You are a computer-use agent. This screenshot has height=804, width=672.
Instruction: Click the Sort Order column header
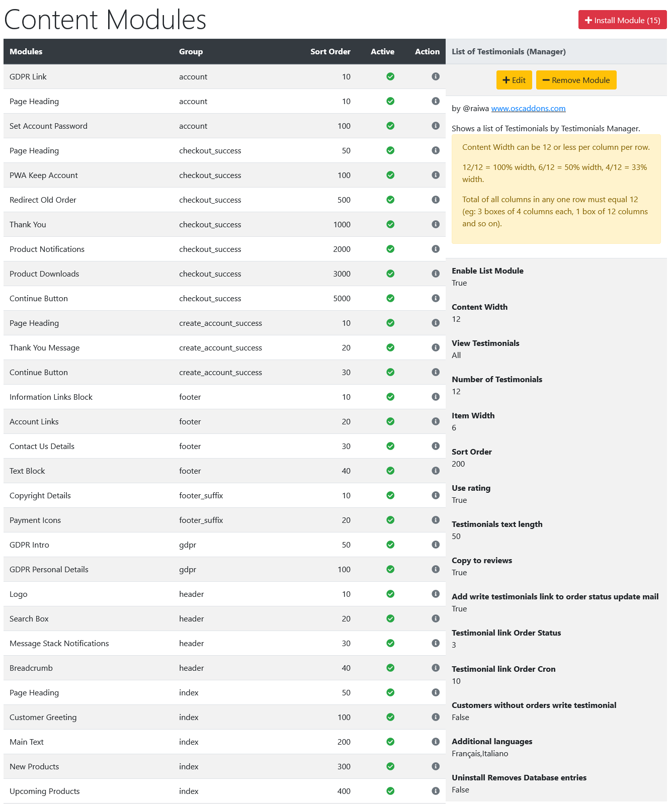click(330, 51)
